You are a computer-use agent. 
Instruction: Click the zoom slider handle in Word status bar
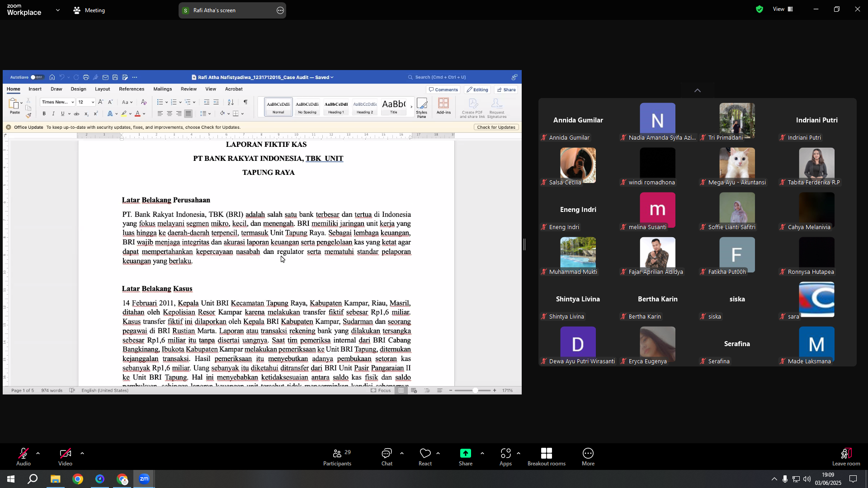[475, 390]
